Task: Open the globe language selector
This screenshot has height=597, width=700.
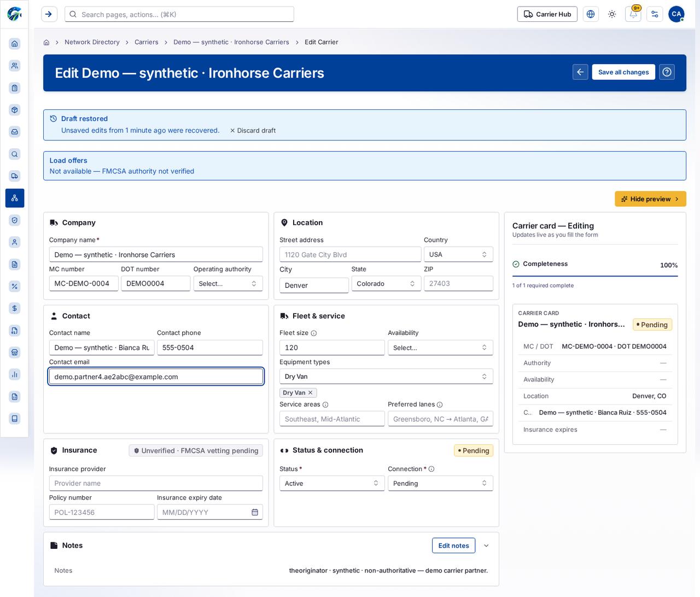Action: click(x=591, y=14)
